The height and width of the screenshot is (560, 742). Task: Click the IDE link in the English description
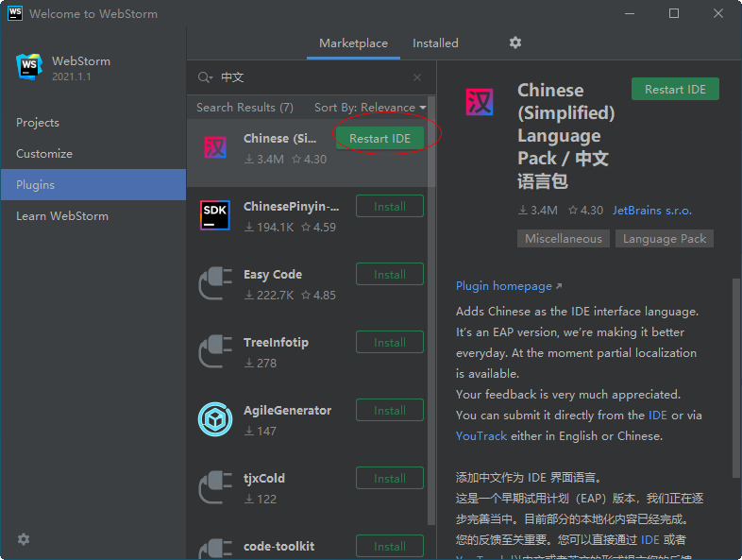coord(657,416)
